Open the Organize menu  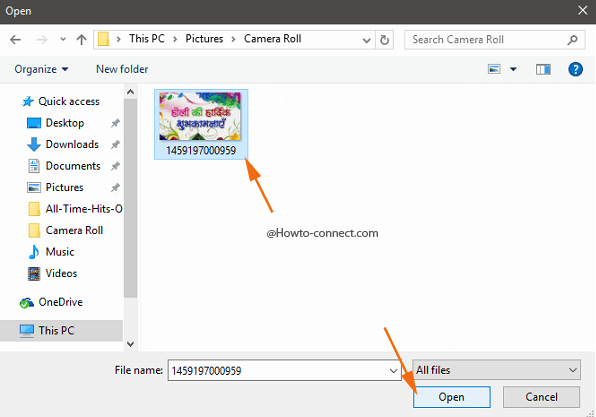click(x=41, y=69)
